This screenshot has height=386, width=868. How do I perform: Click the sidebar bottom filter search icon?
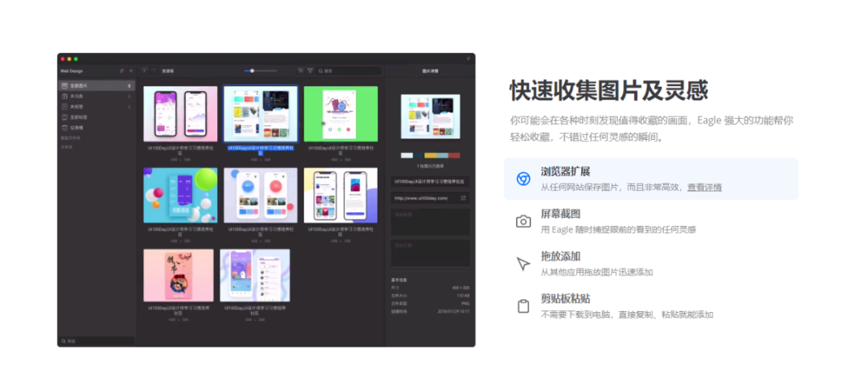click(x=63, y=341)
